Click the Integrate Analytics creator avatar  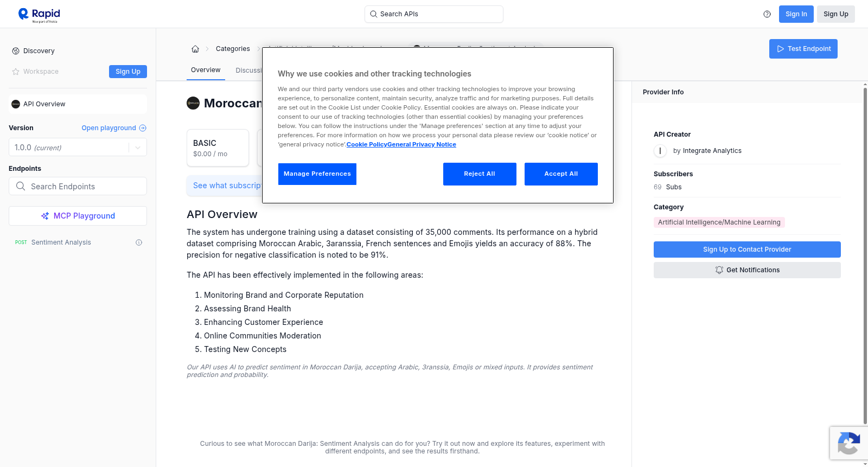click(x=660, y=151)
